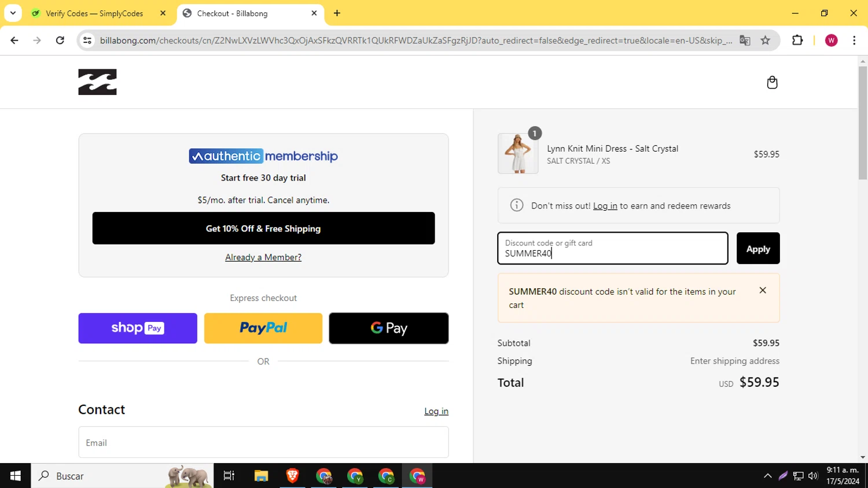This screenshot has width=868, height=488.
Task: Bookmark this page with the star icon
Action: (x=766, y=41)
